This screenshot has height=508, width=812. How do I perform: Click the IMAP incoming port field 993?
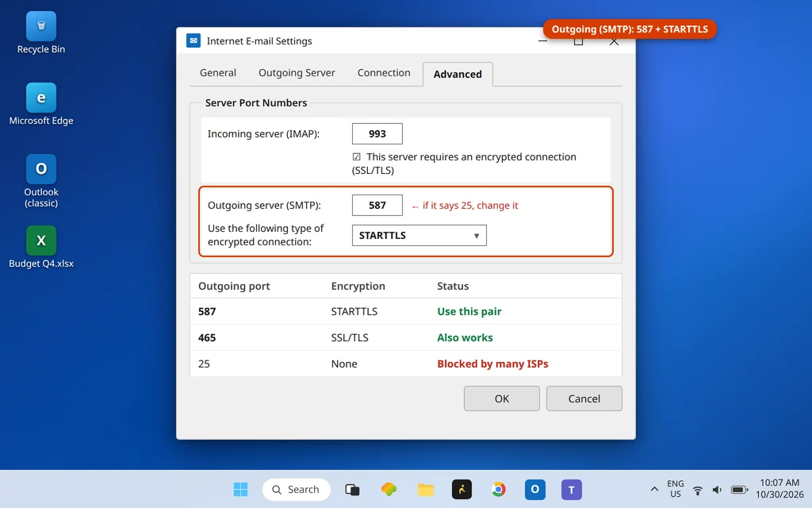tap(377, 133)
